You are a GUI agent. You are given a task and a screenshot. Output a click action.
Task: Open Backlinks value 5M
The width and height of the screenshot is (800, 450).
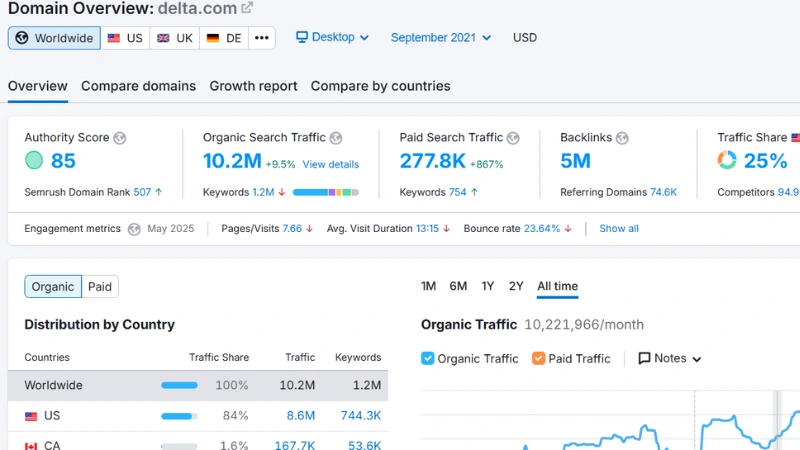576,161
